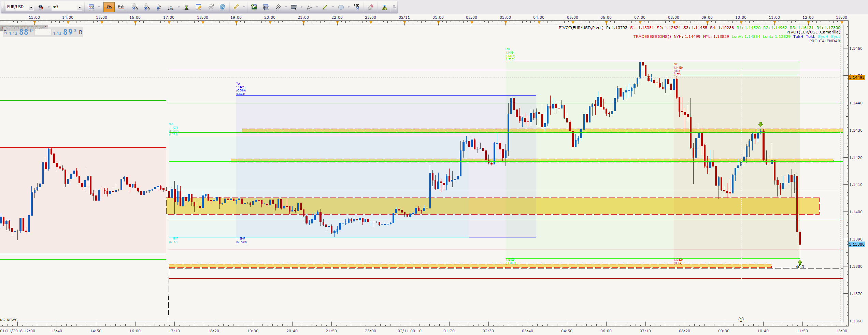The image size is (868, 335).
Task: Click the eye visibility icon
Action: [211, 7]
